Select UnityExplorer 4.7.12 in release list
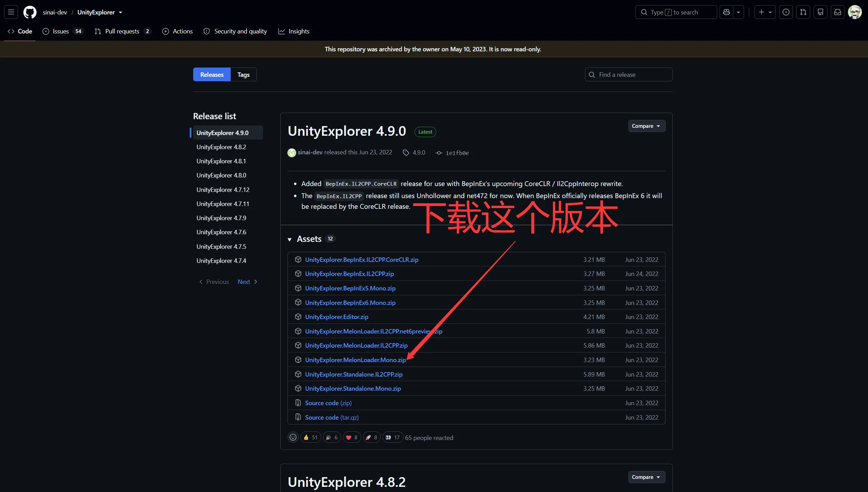This screenshot has height=492, width=868. (228, 190)
